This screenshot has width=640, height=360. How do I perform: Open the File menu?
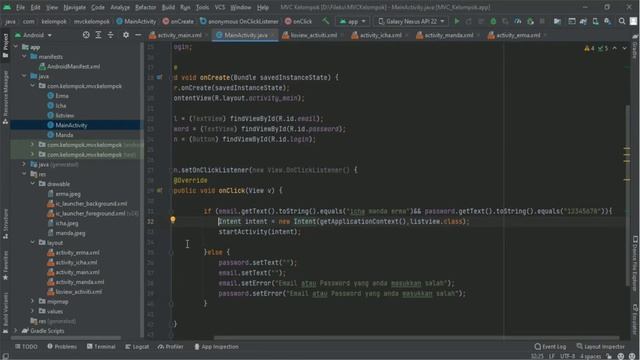[20, 7]
